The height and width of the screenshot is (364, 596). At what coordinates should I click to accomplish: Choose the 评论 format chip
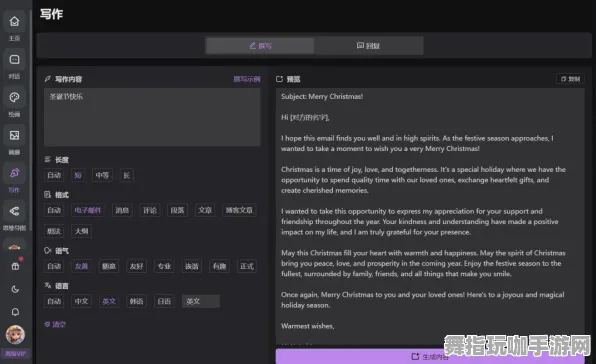pos(150,210)
